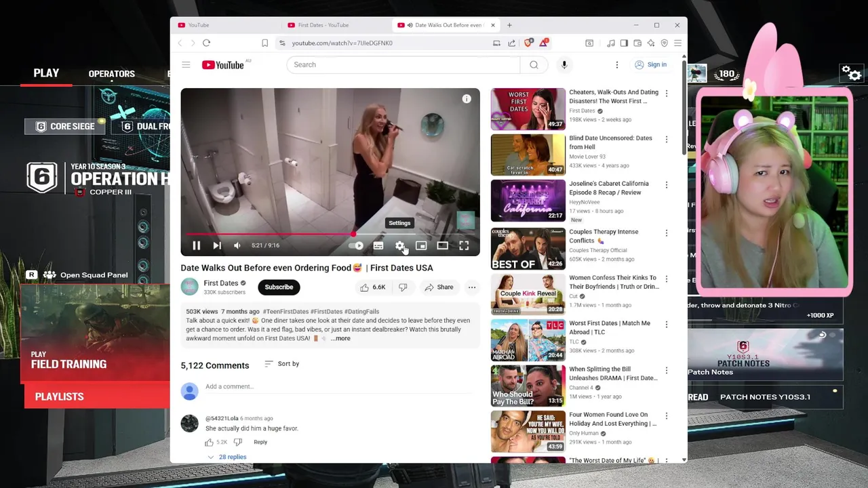Like the video (6.6K)
This screenshot has width=868, height=488.
point(372,287)
